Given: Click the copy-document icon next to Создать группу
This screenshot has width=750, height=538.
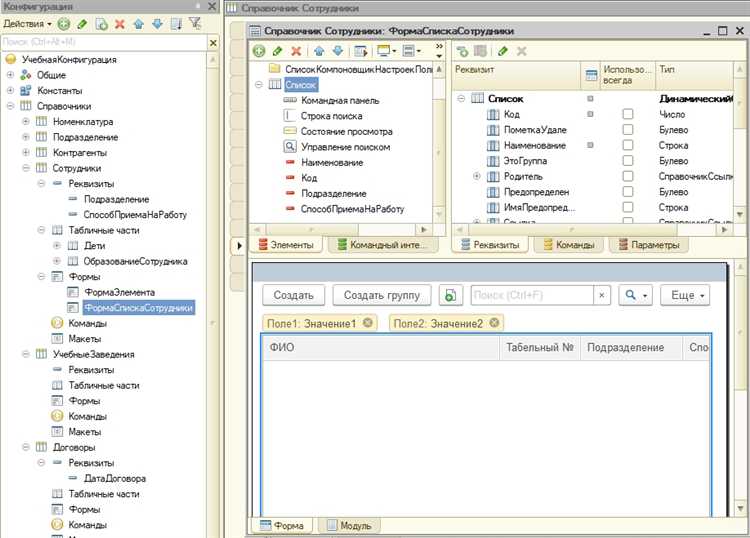Looking at the screenshot, I should (x=450, y=295).
